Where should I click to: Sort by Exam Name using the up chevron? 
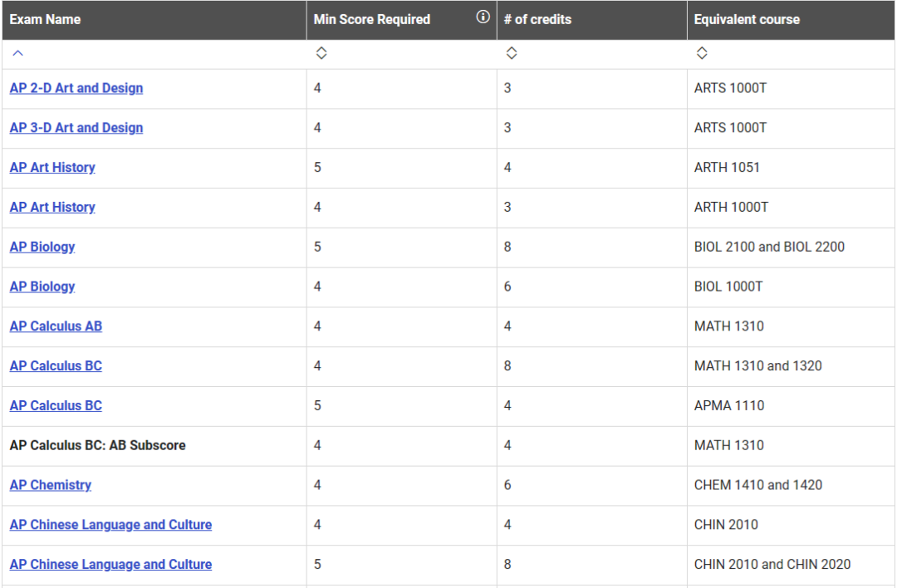coord(17,53)
